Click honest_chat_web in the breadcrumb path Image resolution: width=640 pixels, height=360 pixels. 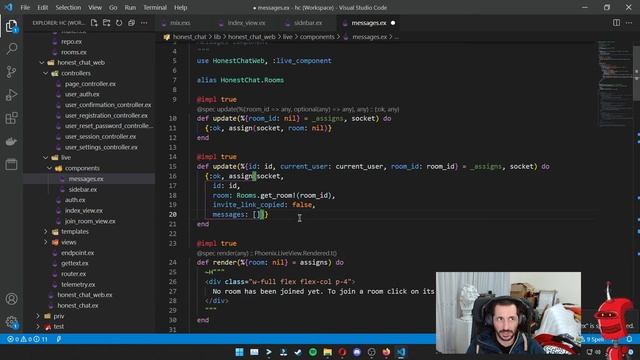(x=251, y=37)
